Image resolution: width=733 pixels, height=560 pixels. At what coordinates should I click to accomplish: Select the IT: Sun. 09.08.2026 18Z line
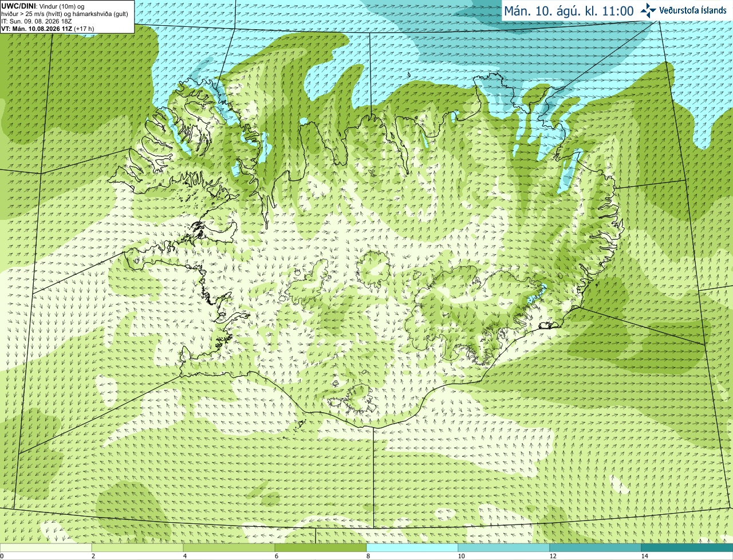pos(37,21)
